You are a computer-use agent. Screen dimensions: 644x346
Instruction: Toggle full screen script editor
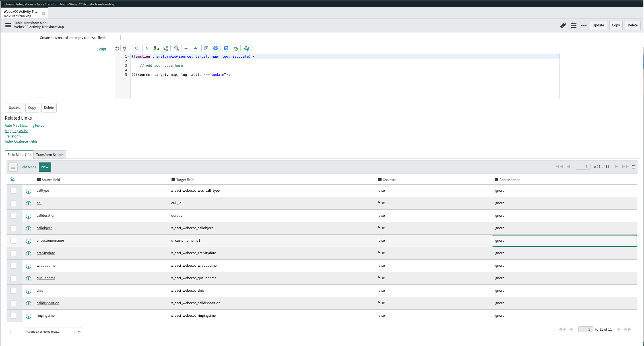pos(206,48)
